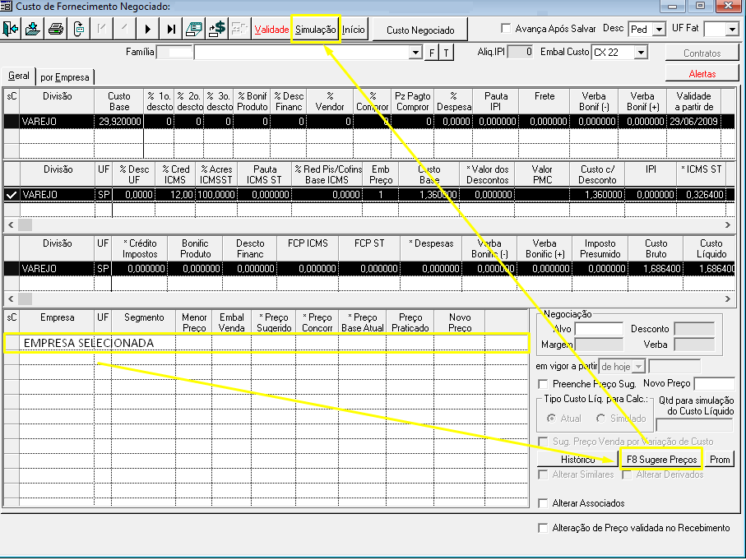Click the dollar sign price icon
The image size is (746, 560).
click(216, 29)
